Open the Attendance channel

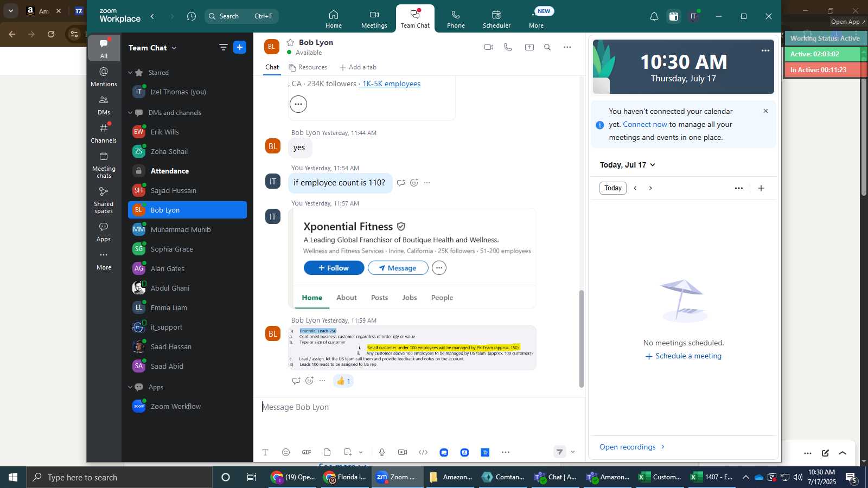click(187, 171)
